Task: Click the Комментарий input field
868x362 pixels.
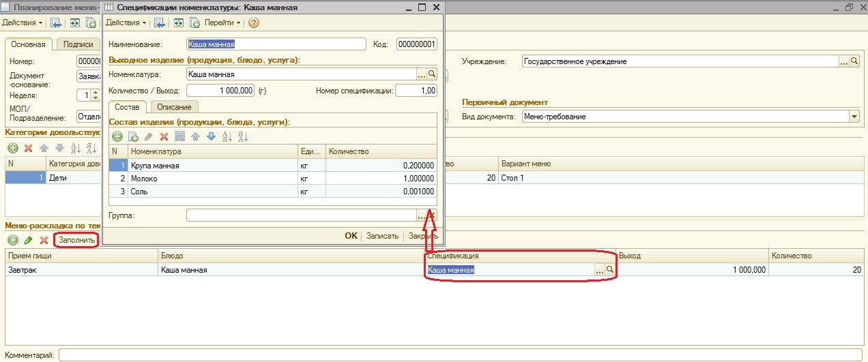Action: point(461,355)
